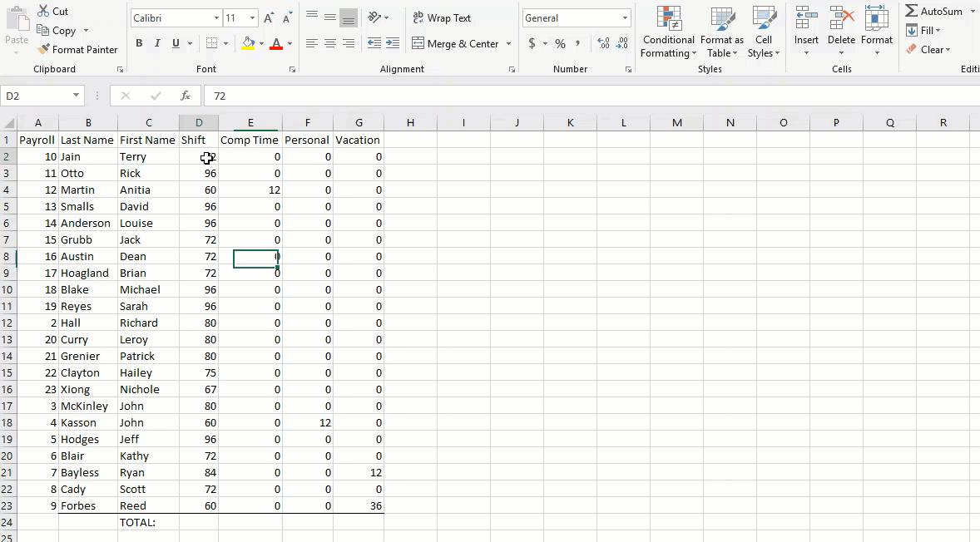
Task: Toggle underline on the selection
Action: pyautogui.click(x=175, y=43)
